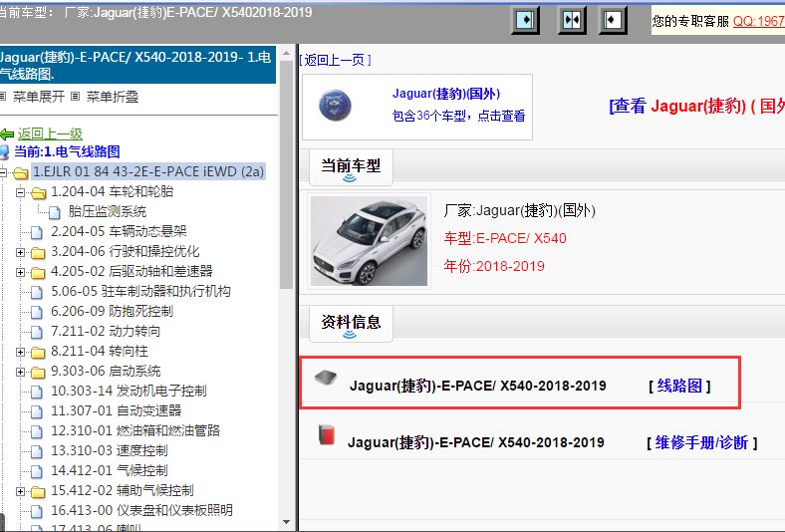The height and width of the screenshot is (532, 785).
Task: Click the folder icon for 3.204-06 行驶和操控优化
Action: [38, 252]
